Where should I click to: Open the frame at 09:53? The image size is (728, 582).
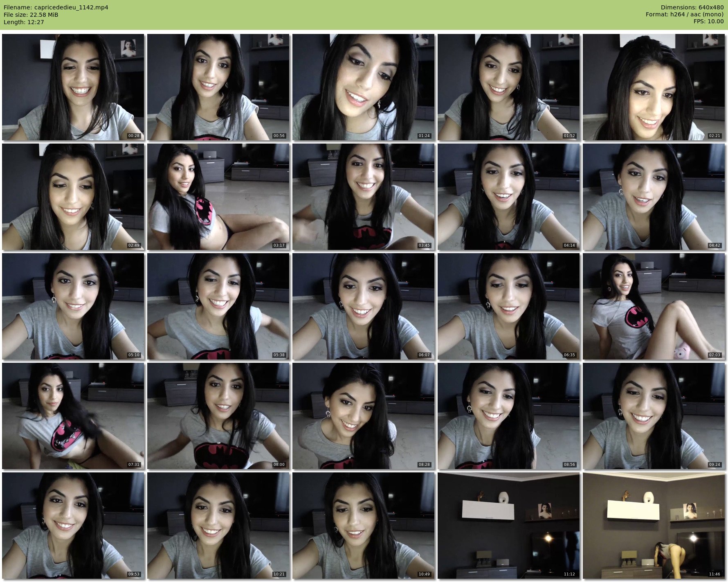coord(73,526)
